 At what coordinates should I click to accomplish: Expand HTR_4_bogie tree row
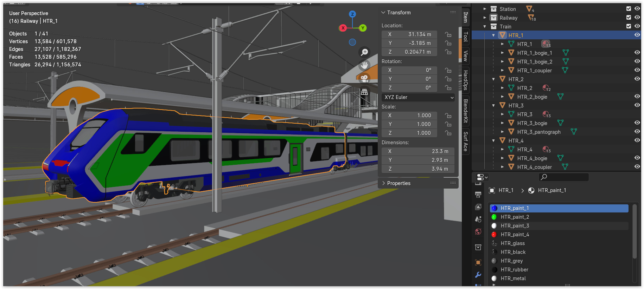click(502, 158)
